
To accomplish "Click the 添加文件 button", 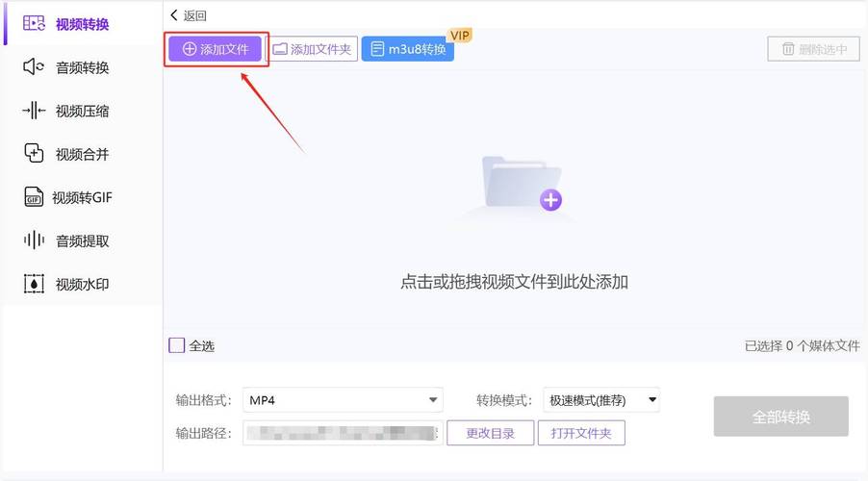I will click(216, 49).
